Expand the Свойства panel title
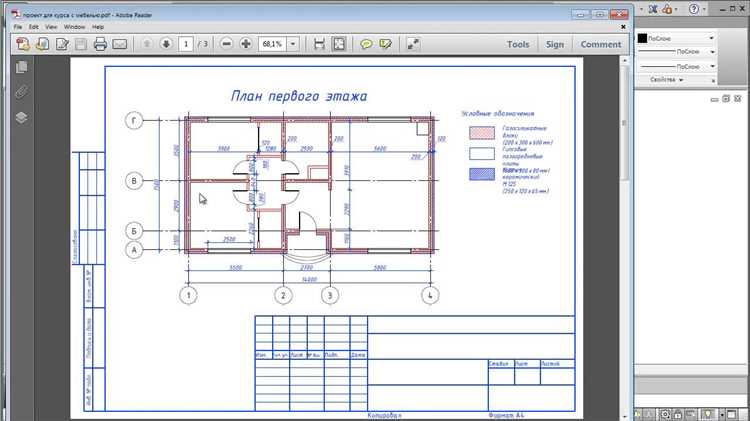Viewport: 750px width, 421px height. [666, 80]
